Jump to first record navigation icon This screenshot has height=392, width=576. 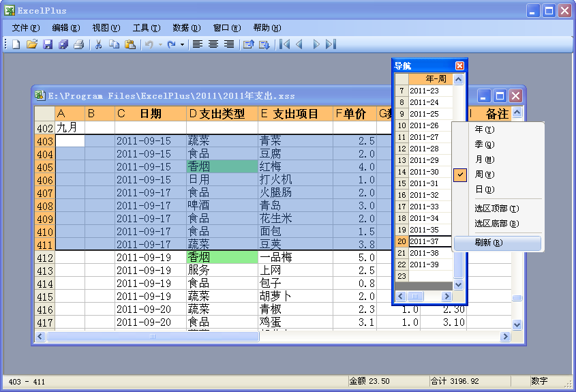[x=284, y=44]
